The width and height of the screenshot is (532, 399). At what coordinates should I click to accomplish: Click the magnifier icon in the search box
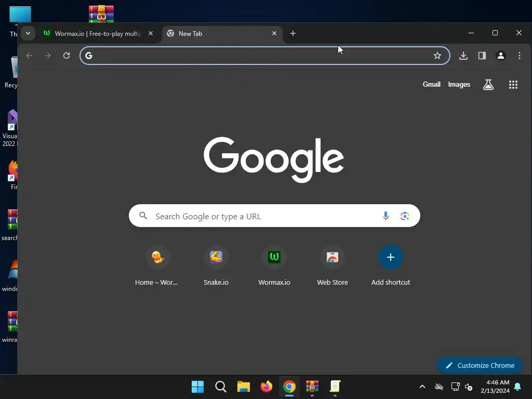point(143,216)
